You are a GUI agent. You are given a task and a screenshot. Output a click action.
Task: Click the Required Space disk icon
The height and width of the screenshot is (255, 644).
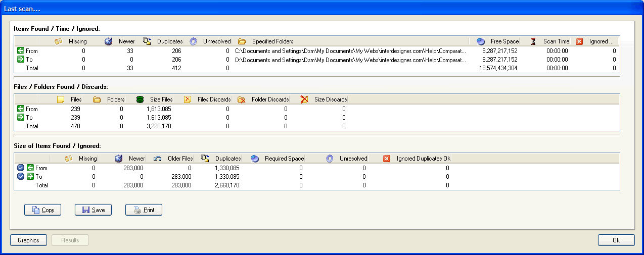[x=255, y=159]
